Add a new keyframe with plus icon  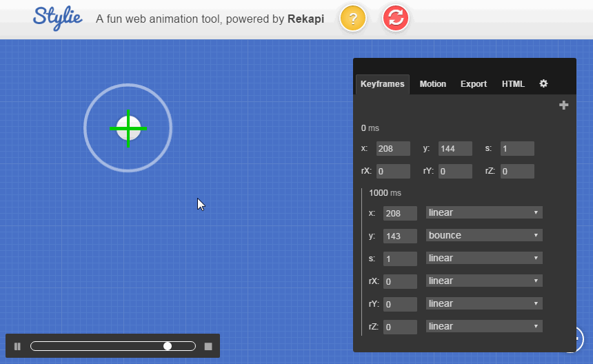[x=563, y=105]
